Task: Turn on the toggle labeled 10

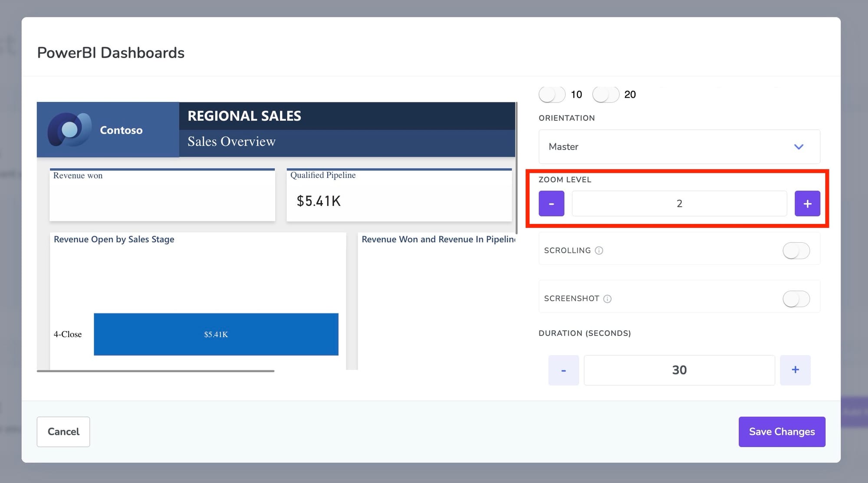Action: (552, 95)
